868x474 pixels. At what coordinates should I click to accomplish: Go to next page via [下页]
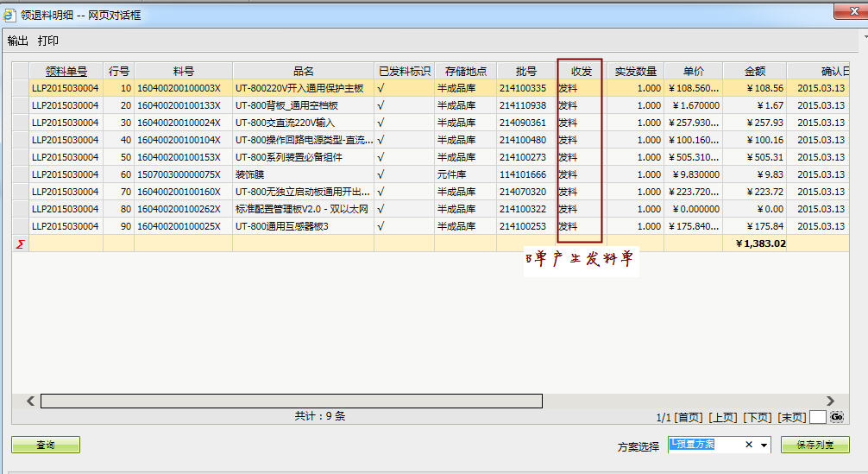click(x=757, y=418)
